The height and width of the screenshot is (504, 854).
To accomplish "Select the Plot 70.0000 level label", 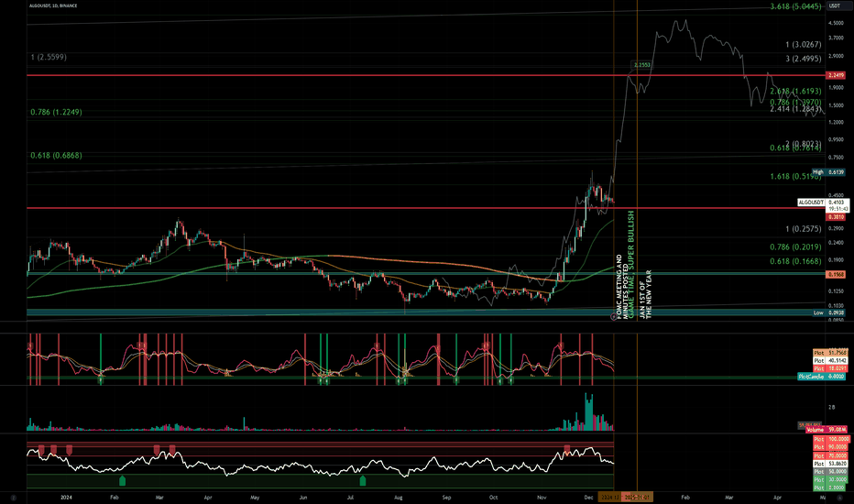I will click(x=830, y=455).
